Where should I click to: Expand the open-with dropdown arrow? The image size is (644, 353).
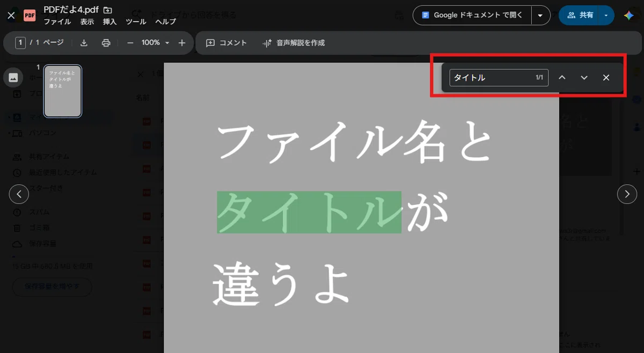(540, 16)
